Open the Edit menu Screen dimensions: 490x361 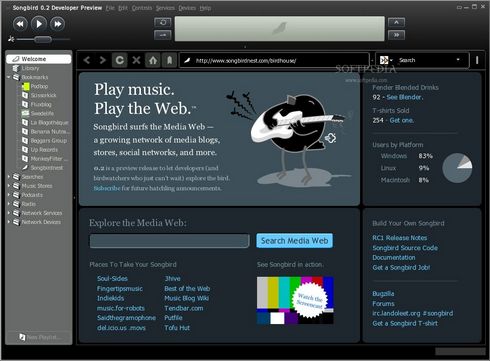[x=123, y=8]
